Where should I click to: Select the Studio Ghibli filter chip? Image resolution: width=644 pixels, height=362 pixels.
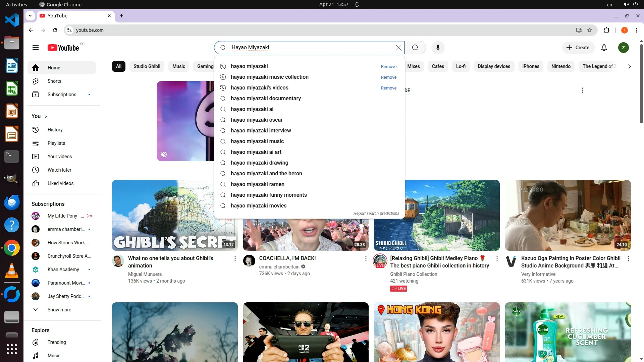coord(147,66)
